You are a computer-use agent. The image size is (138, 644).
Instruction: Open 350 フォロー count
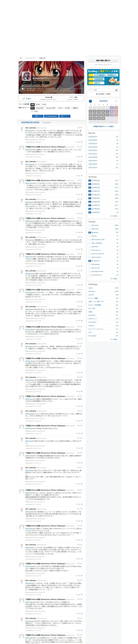pyautogui.click(x=26, y=83)
